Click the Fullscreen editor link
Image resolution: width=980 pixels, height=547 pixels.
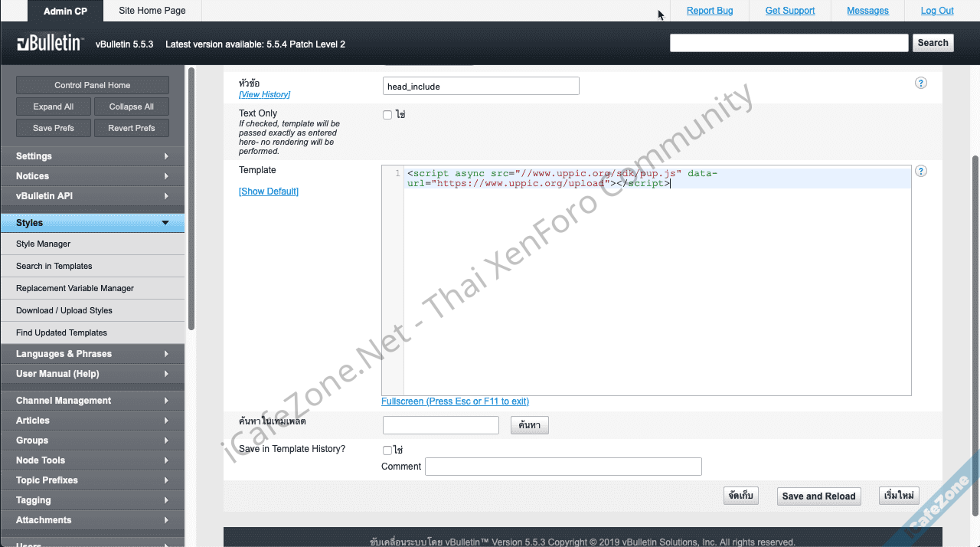click(455, 401)
